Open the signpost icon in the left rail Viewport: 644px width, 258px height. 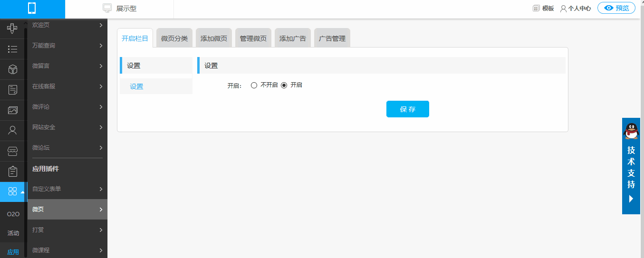[13, 28]
